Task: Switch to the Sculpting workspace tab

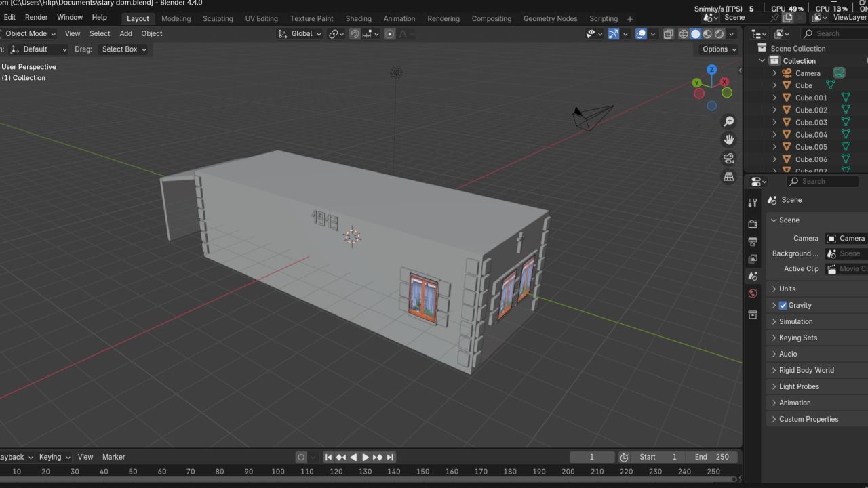Action: point(218,18)
